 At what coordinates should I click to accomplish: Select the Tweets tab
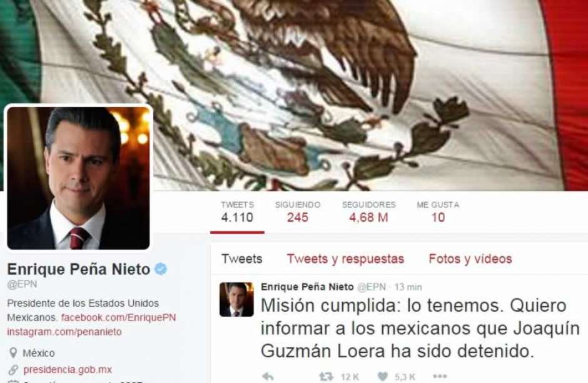point(242,259)
